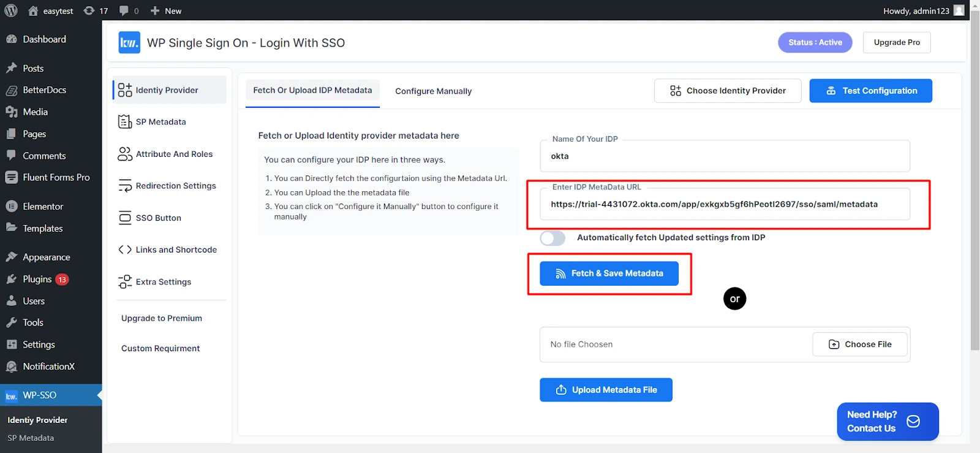
Task: Click the Appearance brush icon
Action: tap(11, 257)
